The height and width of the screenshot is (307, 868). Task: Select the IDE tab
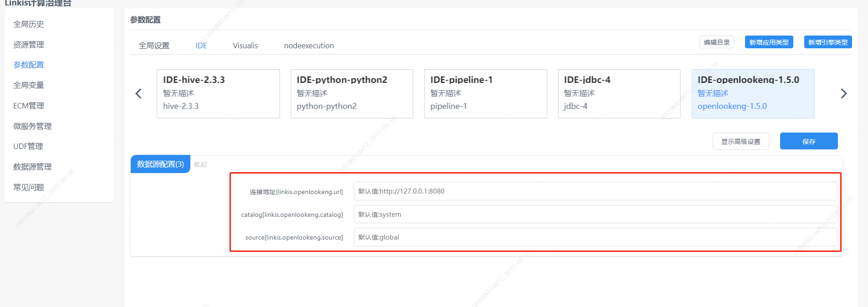[x=201, y=46]
